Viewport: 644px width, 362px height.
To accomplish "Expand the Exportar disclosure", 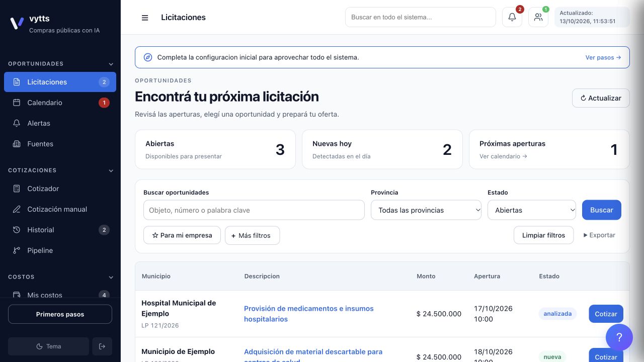I will pos(599,235).
